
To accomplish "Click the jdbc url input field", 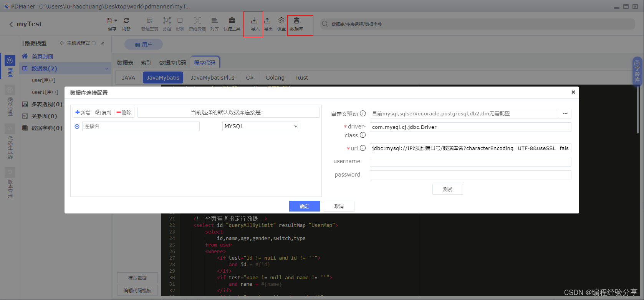I will click(470, 148).
